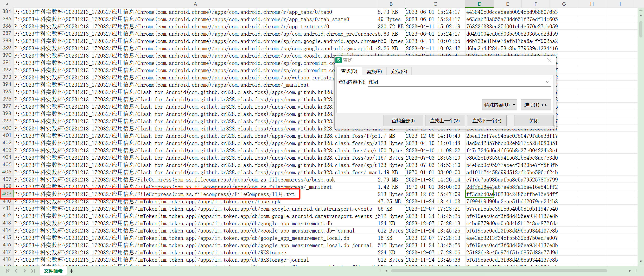Select row 384 header
This screenshot has width=644, height=276.
point(7,11)
